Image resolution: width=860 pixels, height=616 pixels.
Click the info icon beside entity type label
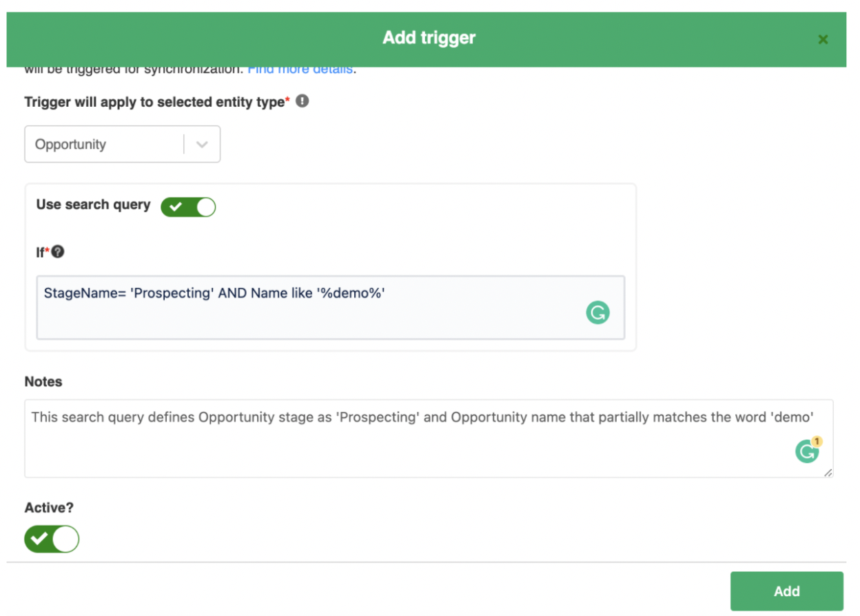click(x=303, y=102)
